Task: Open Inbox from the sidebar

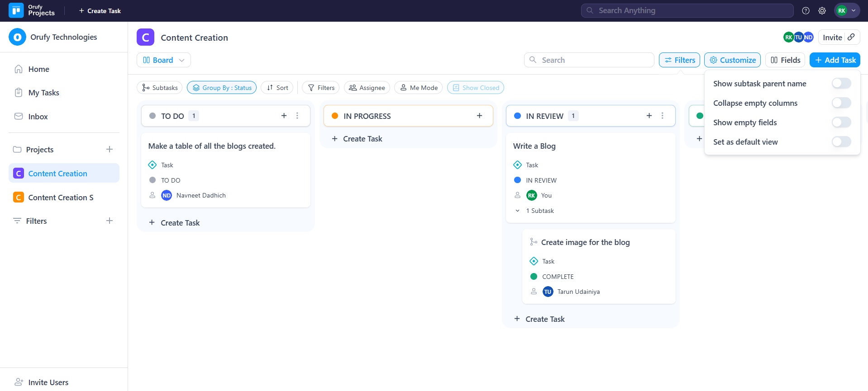Action: [38, 117]
